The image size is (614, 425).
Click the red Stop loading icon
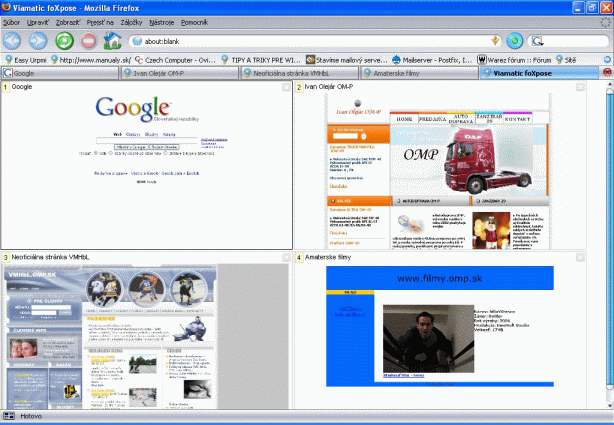point(88,41)
